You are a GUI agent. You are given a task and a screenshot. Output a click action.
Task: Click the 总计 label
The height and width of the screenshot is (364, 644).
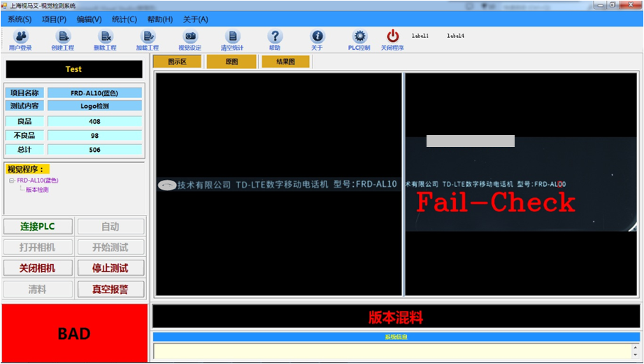(x=24, y=150)
